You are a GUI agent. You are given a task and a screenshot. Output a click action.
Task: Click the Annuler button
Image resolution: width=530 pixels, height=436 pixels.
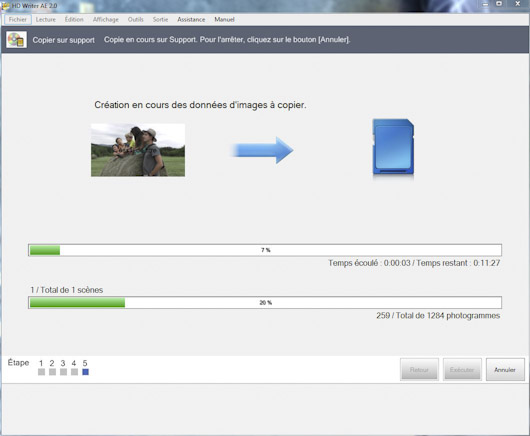coord(505,370)
